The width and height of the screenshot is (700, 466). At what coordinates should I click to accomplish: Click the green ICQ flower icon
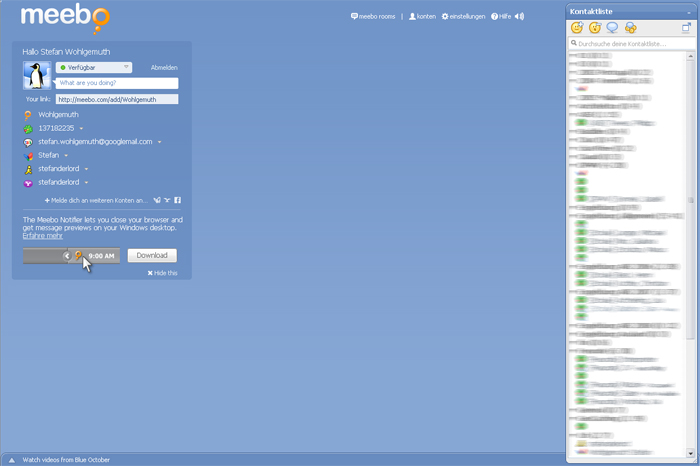28,129
